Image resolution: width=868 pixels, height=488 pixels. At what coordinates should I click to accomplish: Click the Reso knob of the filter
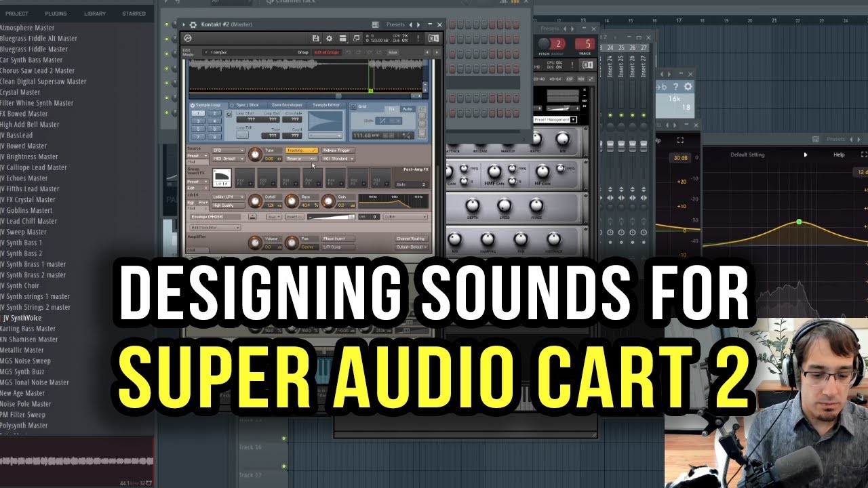click(x=292, y=201)
